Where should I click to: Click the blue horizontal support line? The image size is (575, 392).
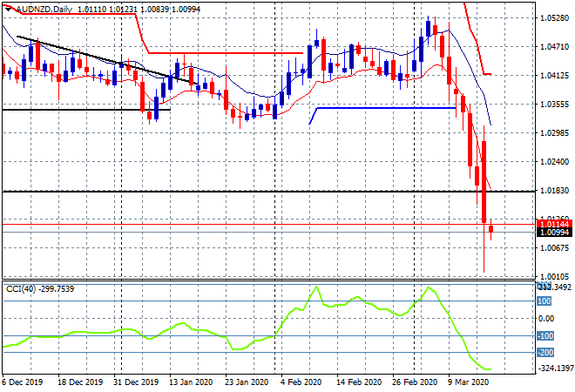[383, 108]
